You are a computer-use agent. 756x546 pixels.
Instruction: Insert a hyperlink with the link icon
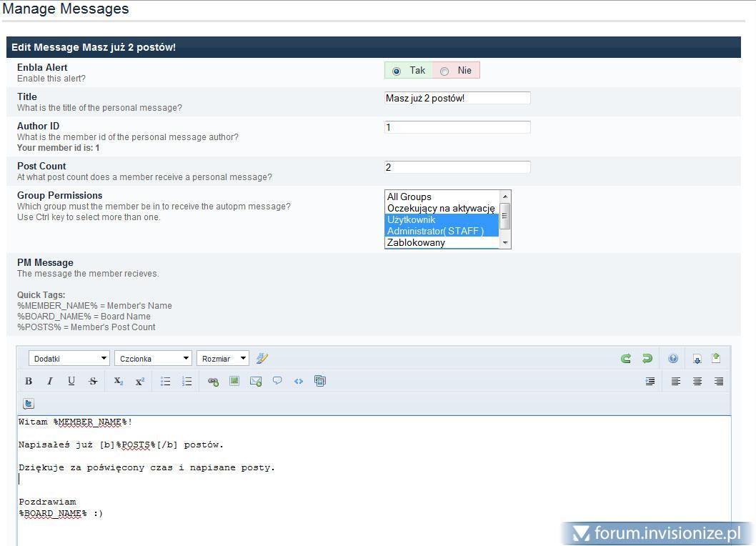point(213,382)
